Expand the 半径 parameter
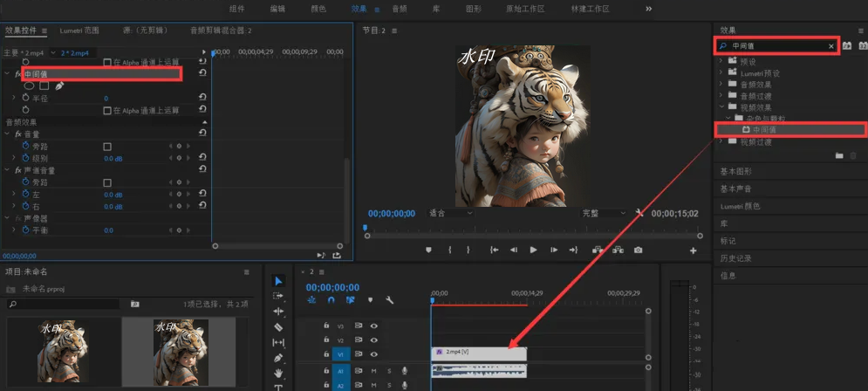 click(14, 98)
